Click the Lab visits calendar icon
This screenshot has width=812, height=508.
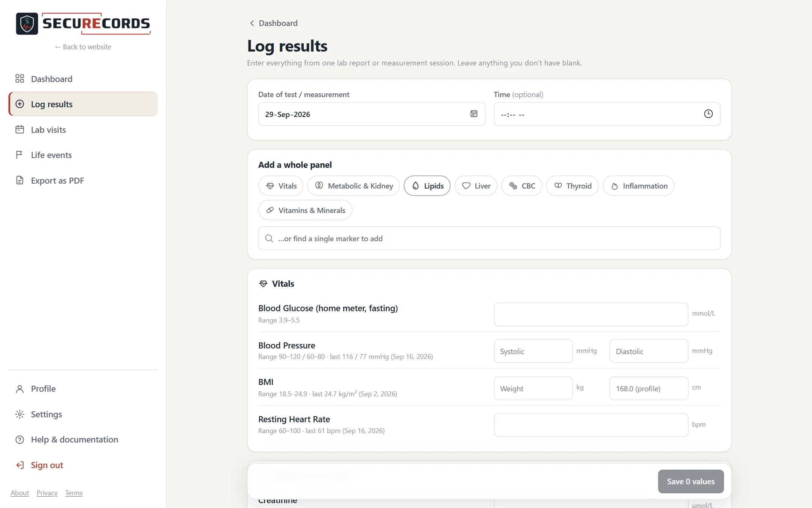pos(20,129)
